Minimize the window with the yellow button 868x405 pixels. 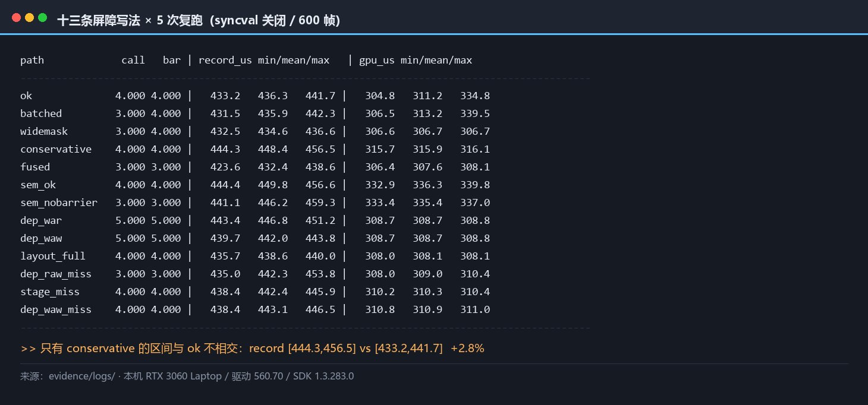click(x=29, y=18)
